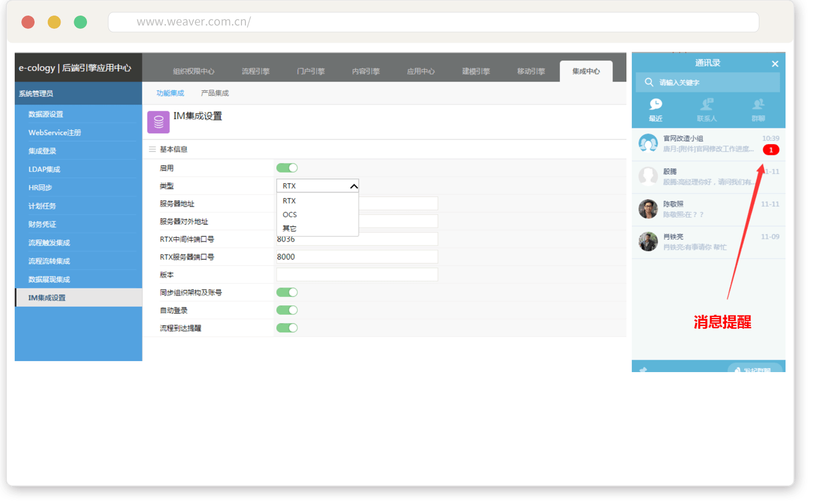Open the 最近 recent chats icon
821x504 pixels.
coord(656,105)
